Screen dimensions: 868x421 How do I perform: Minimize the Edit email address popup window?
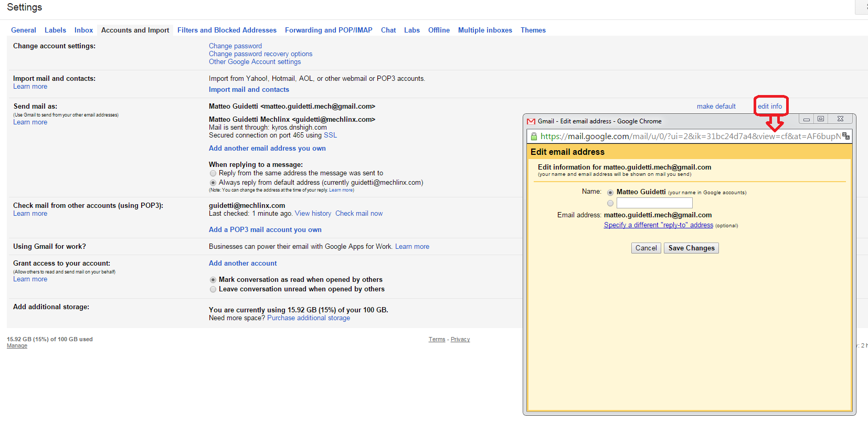(x=806, y=119)
